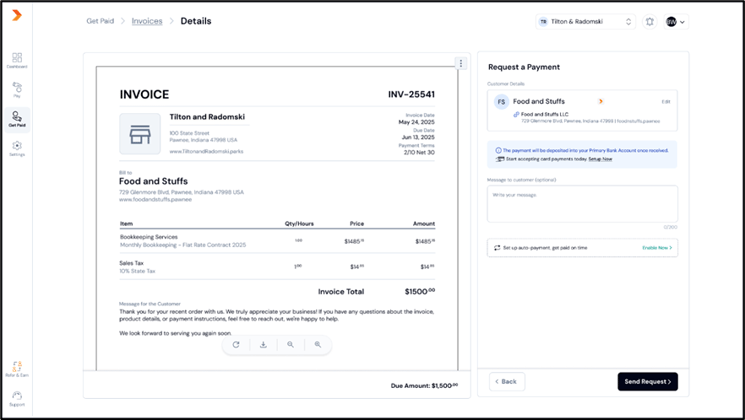Image resolution: width=745 pixels, height=420 pixels.
Task: Go to the Pay section icon
Action: (x=17, y=90)
